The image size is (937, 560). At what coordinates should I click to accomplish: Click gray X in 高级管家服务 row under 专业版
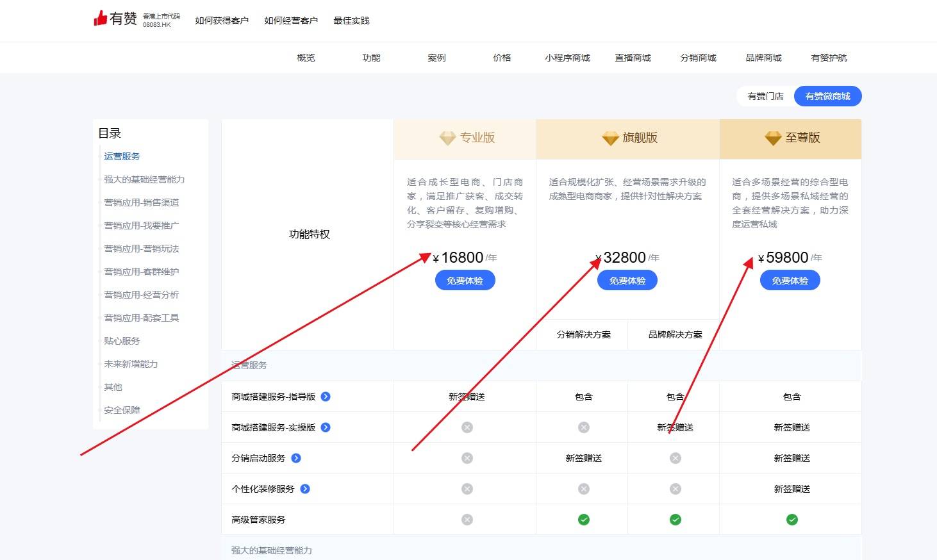coord(467,520)
